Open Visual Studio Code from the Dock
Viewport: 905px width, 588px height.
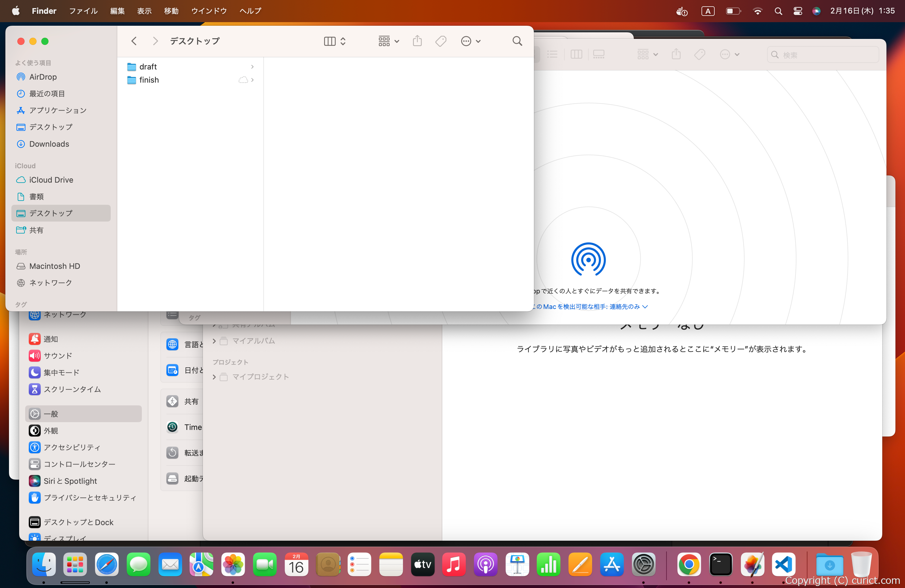(x=783, y=565)
